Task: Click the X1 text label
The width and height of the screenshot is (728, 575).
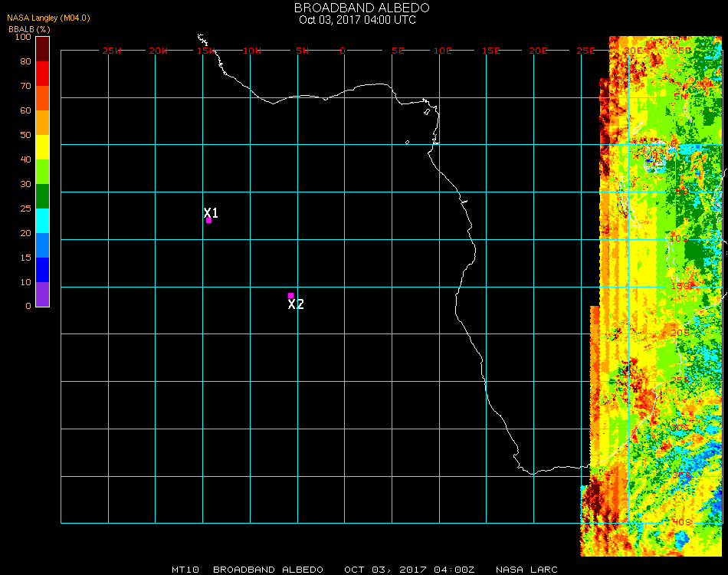Action: pyautogui.click(x=211, y=212)
